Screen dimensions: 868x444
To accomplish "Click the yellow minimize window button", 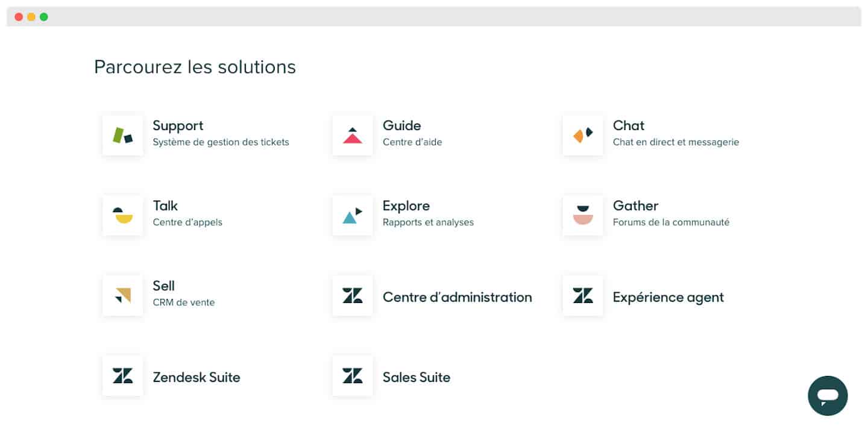I will (31, 17).
